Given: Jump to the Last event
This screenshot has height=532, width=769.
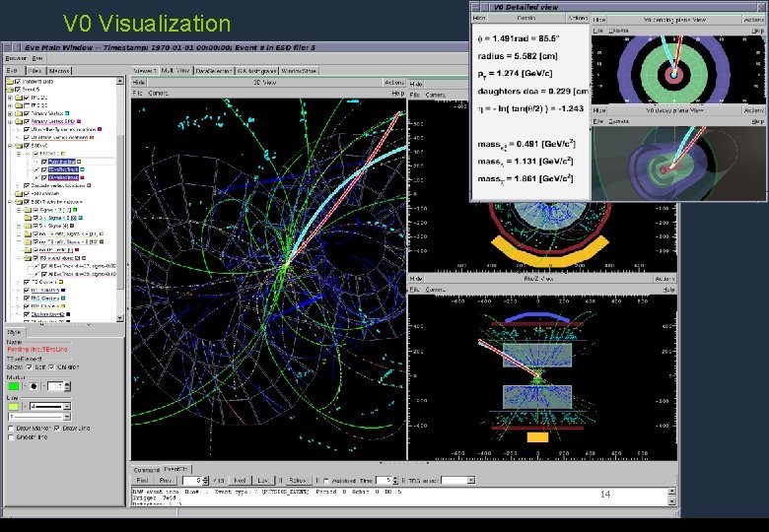Looking at the screenshot, I should (x=263, y=481).
